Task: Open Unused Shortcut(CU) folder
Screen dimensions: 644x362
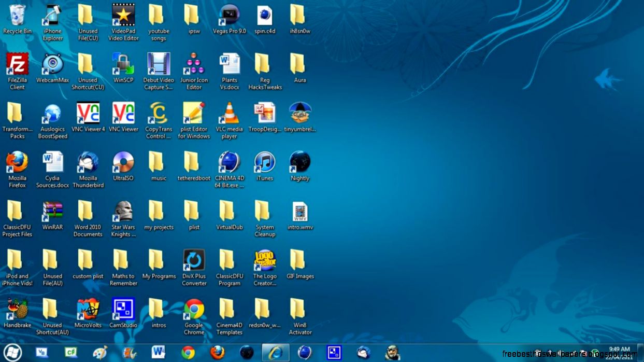Action: [88, 72]
